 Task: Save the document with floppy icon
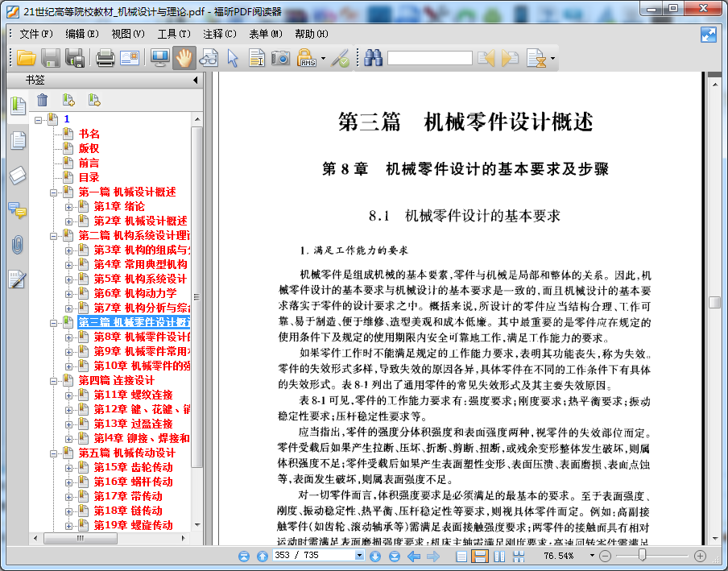coord(51,58)
